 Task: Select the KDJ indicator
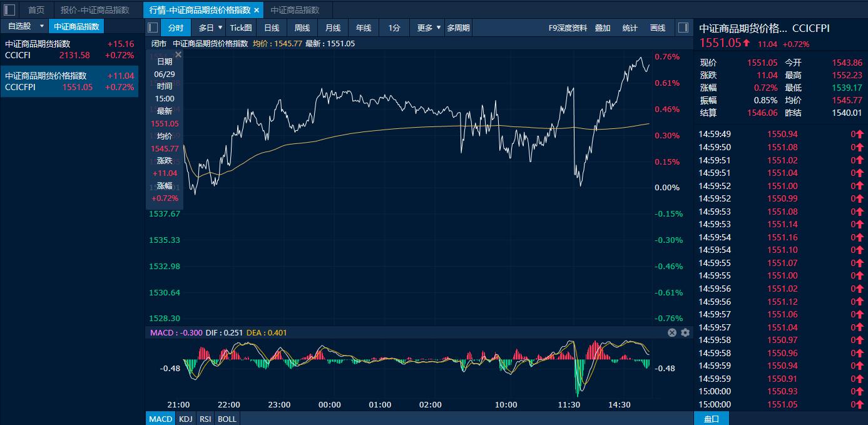click(185, 419)
